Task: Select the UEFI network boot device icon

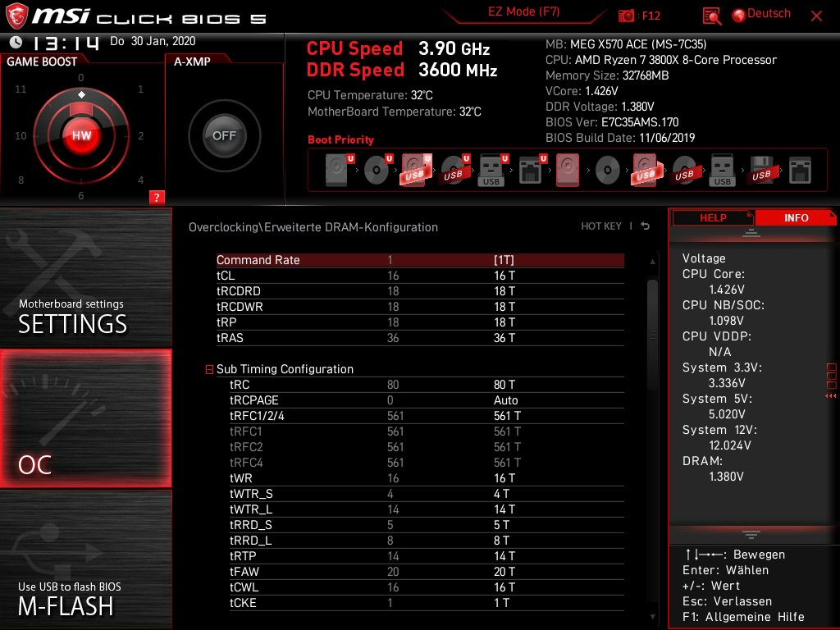Action: pyautogui.click(x=532, y=170)
